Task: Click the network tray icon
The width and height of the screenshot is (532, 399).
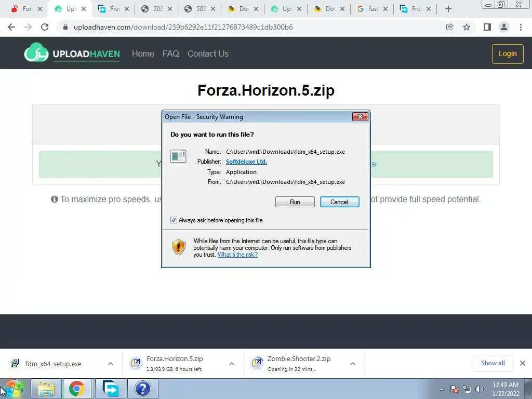Action: pos(467,389)
